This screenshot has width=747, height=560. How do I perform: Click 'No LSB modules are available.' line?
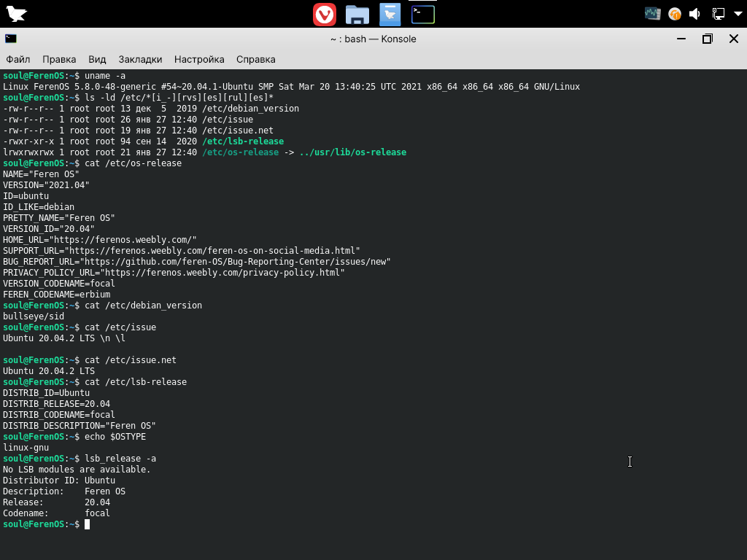pos(77,470)
